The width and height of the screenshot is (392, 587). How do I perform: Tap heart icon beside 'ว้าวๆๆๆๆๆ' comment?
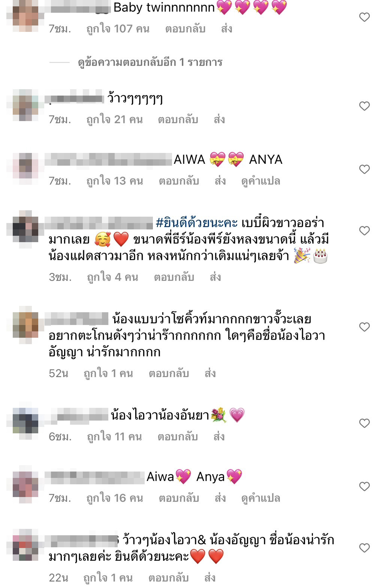click(x=364, y=106)
